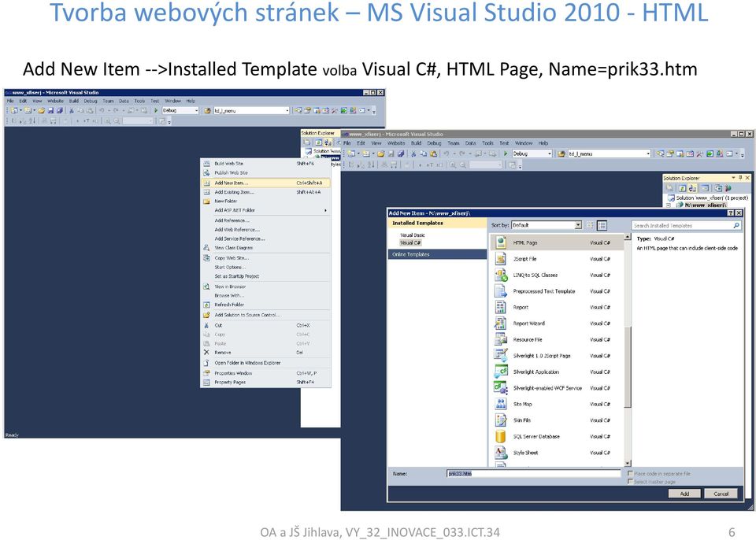Screen dimensions: 756x540
Task: Click Paste icon in toolbar above Add New Item dialog
Action: point(432,153)
